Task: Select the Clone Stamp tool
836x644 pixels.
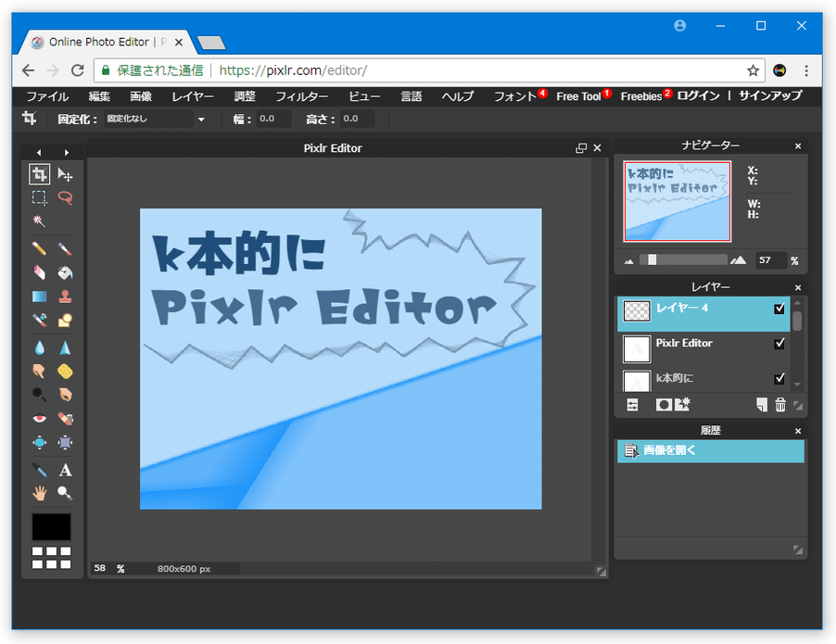Action: click(65, 297)
